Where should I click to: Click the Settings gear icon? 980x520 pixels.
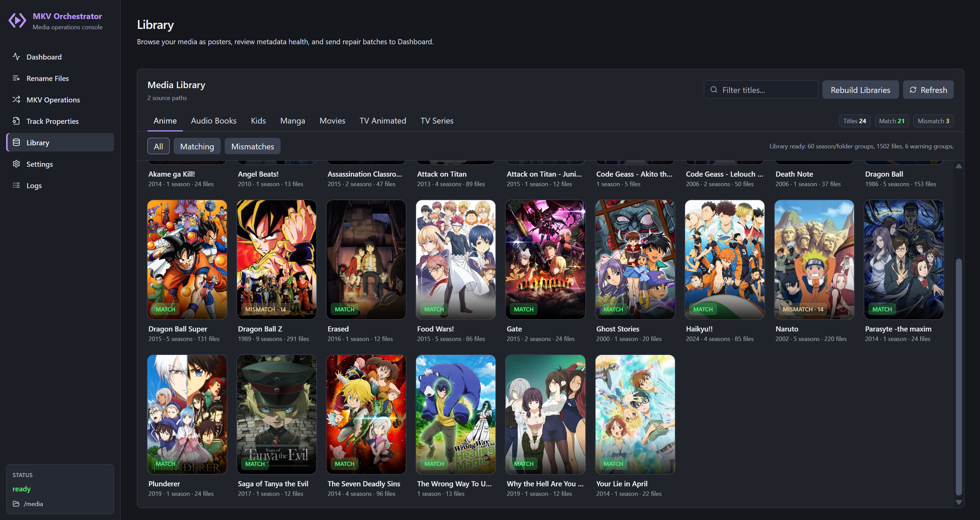click(16, 164)
